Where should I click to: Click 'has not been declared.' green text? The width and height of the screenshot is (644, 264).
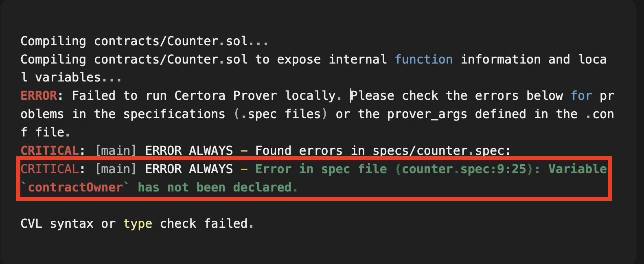(217, 187)
